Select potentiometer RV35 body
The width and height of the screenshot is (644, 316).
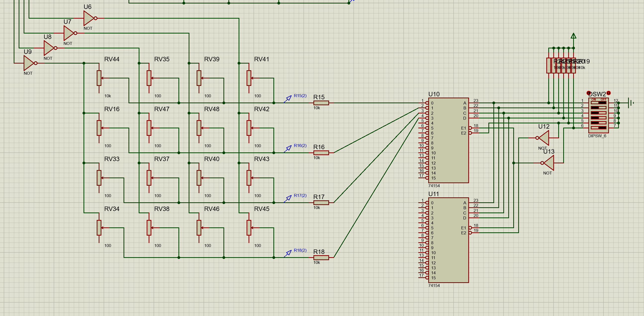149,78
